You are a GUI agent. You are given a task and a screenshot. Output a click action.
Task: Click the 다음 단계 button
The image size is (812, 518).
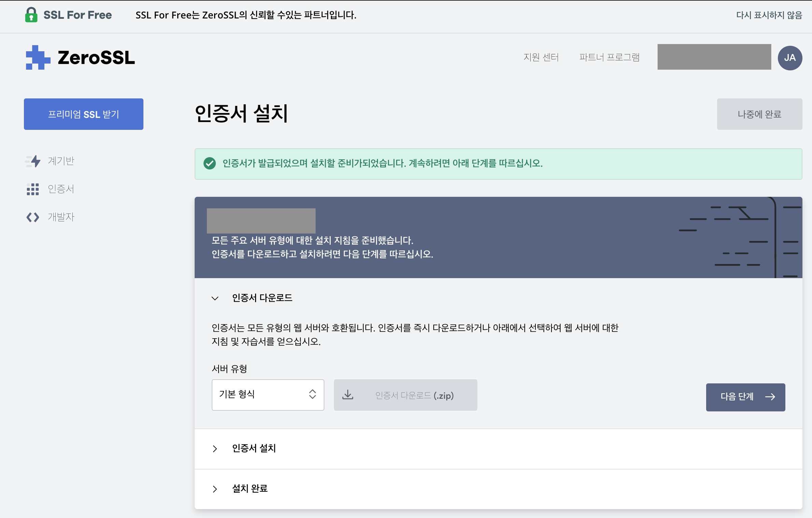tap(745, 397)
